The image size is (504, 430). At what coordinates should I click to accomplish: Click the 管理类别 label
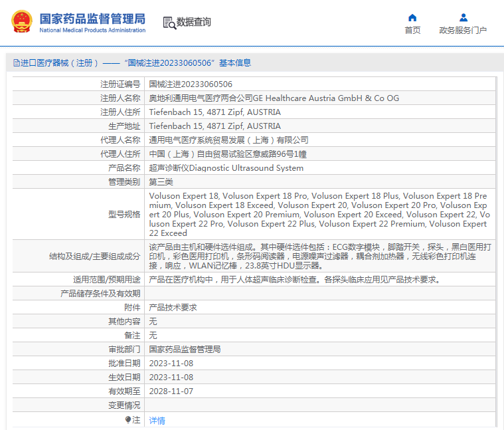124,182
